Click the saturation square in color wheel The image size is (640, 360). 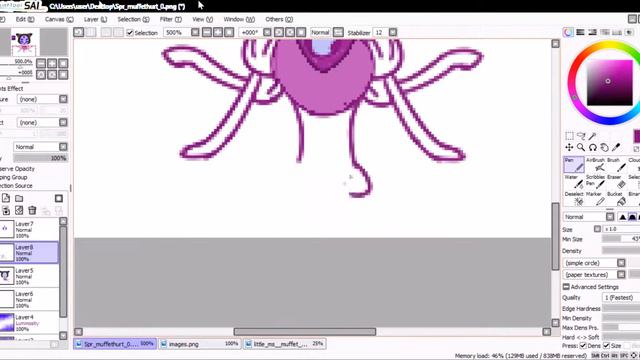coord(609,83)
